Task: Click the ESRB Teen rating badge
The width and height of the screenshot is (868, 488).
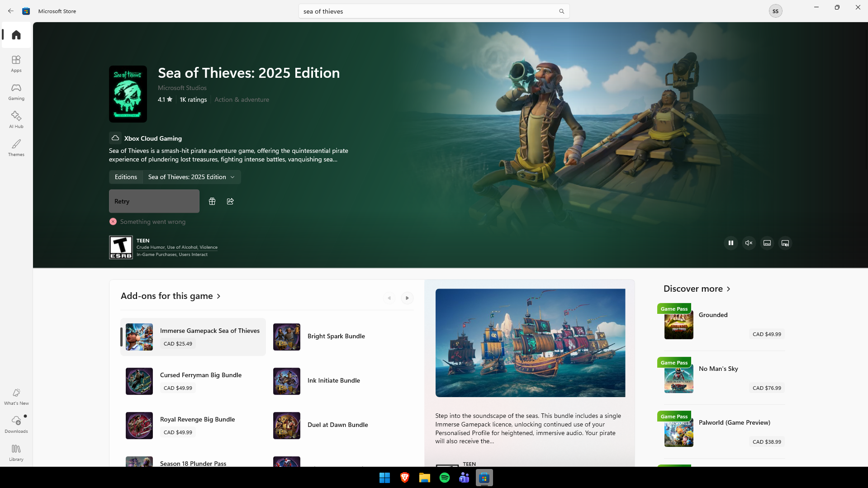Action: click(x=121, y=247)
